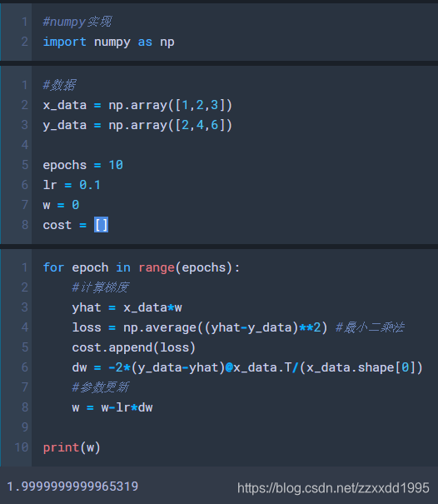Click the 'dw = -2*(y_data-yhat)' gradient line
Viewport: 438px width, 504px height.
pyautogui.click(x=246, y=367)
